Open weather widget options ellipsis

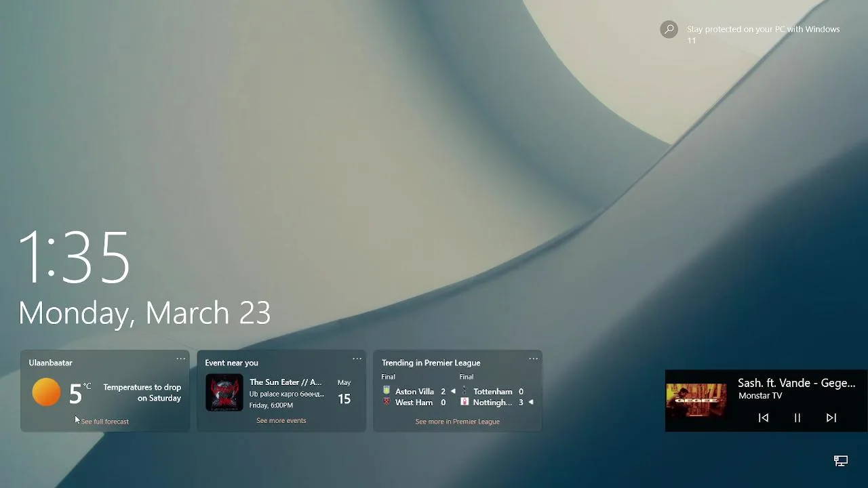coord(181,359)
